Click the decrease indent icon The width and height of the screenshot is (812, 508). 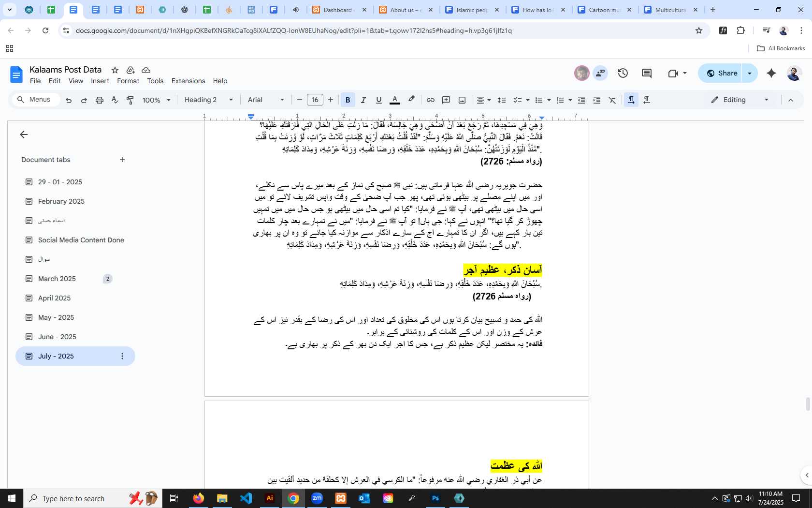click(581, 100)
